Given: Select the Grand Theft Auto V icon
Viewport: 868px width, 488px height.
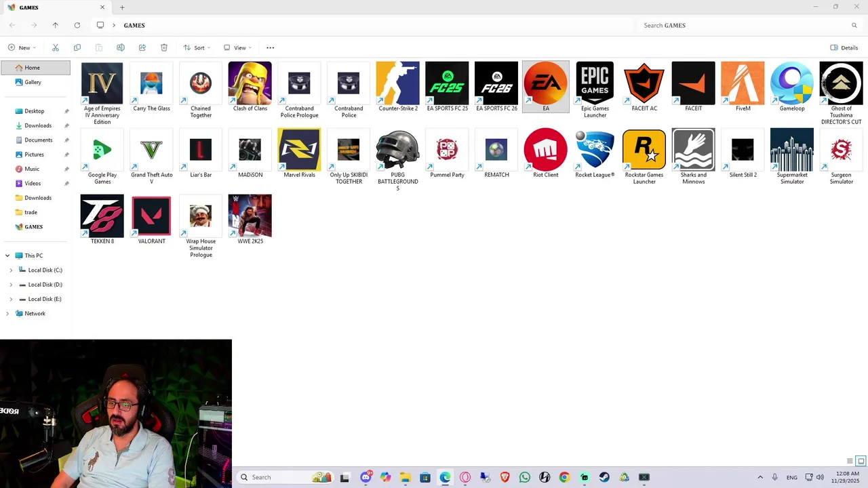Looking at the screenshot, I should [x=151, y=150].
